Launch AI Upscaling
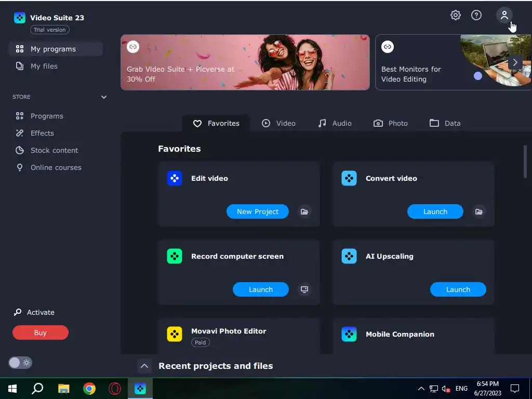532x399 pixels. click(458, 289)
